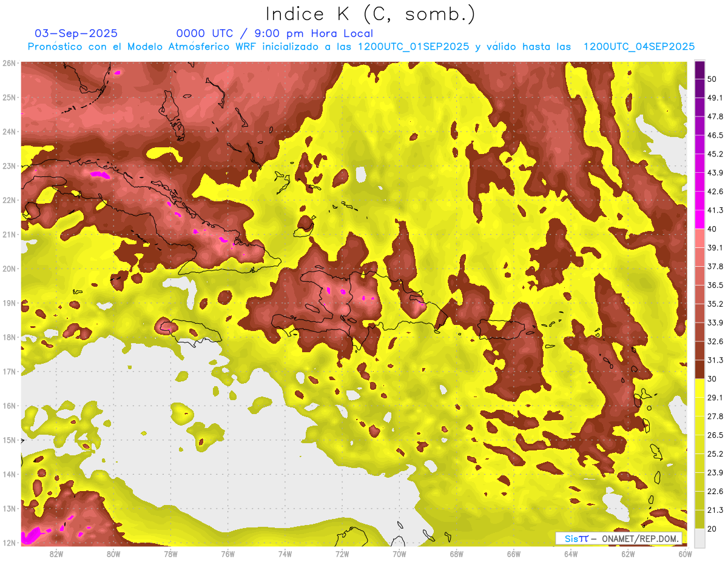The image size is (728, 562).
Task: Click the colorbar value '29.1'
Action: pyautogui.click(x=715, y=397)
